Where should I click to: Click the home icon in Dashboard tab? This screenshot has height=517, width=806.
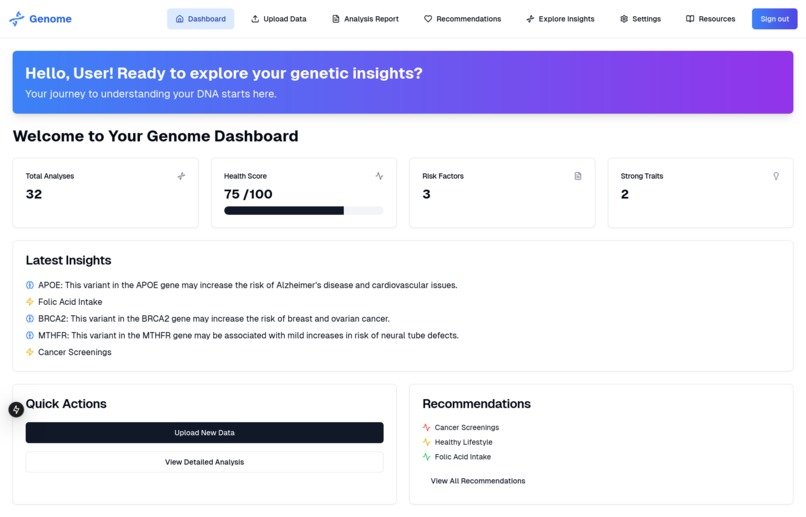(179, 19)
